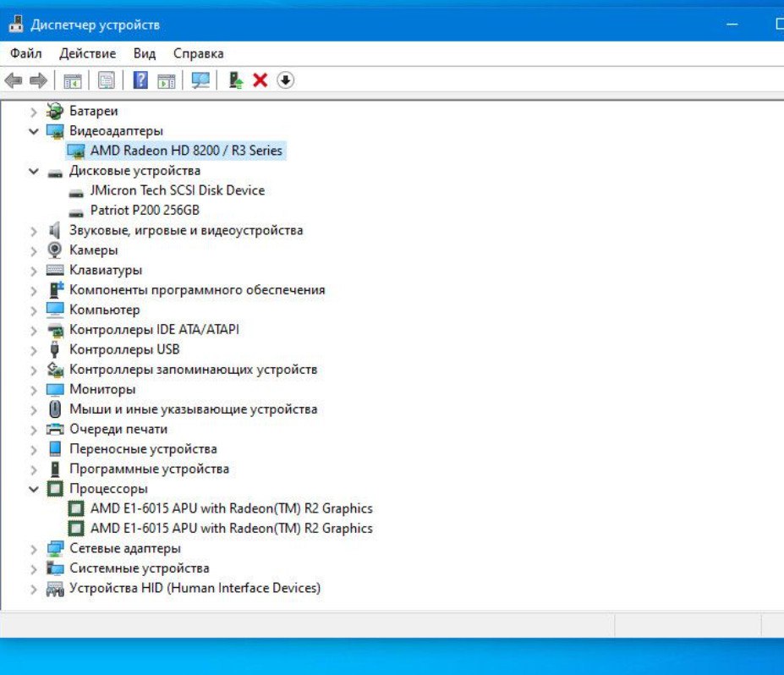Expand Звуковые, игровые и видеоустройства
The height and width of the screenshot is (675, 784).
[34, 231]
